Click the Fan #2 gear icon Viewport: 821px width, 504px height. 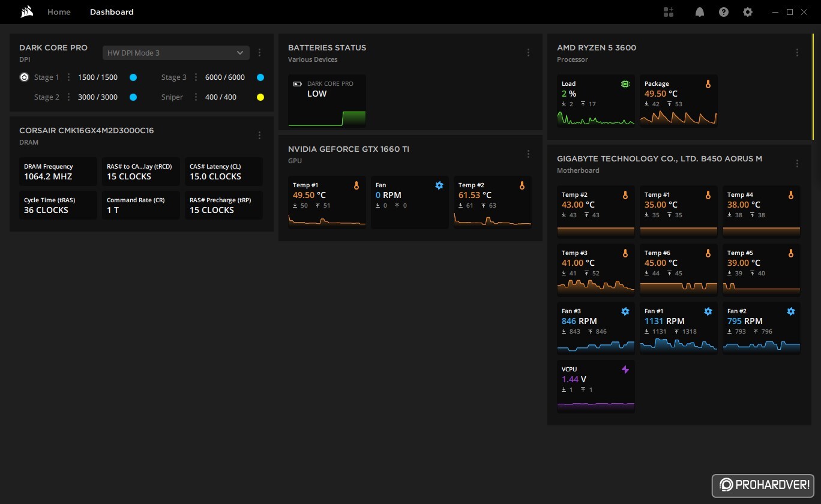coord(791,312)
